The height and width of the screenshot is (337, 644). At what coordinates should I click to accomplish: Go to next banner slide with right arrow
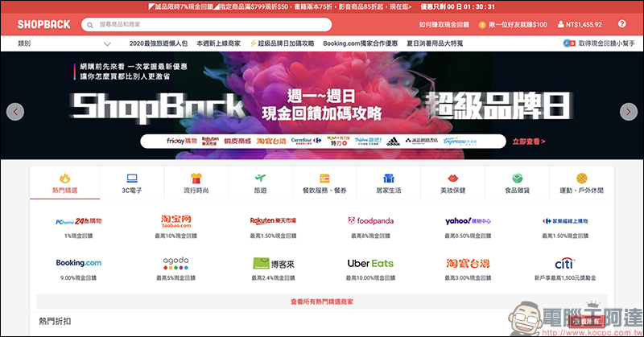click(x=628, y=111)
